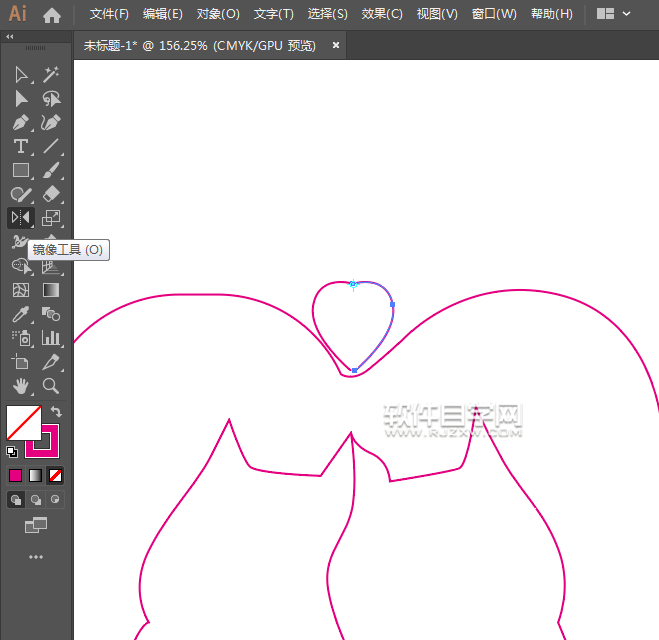
Task: Choose the Rectangle tool
Action: click(x=21, y=171)
